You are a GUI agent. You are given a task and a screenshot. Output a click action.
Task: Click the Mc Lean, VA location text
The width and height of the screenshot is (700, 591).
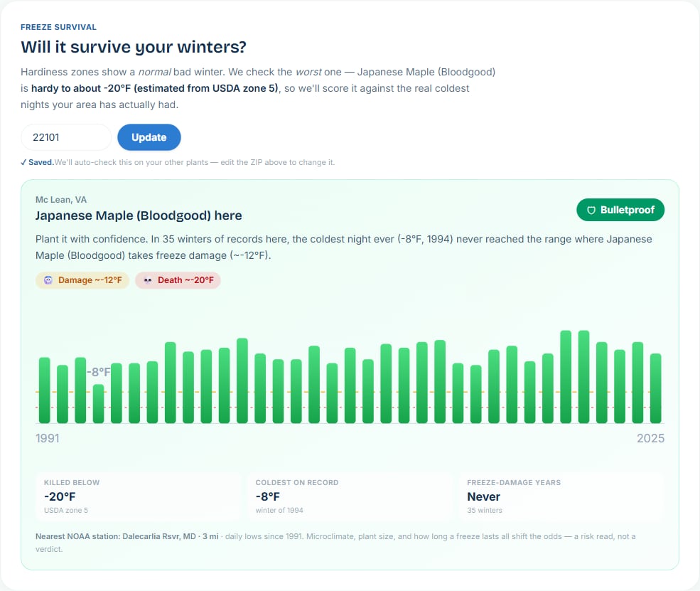[x=61, y=200]
